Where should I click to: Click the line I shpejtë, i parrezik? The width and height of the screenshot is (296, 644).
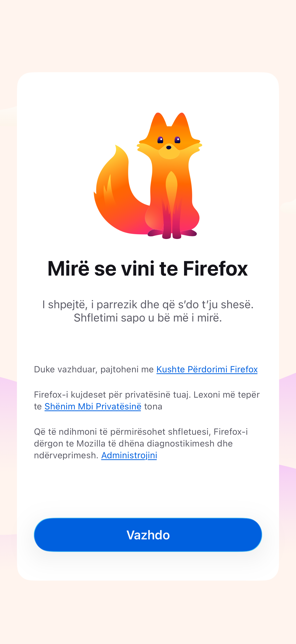148,305
